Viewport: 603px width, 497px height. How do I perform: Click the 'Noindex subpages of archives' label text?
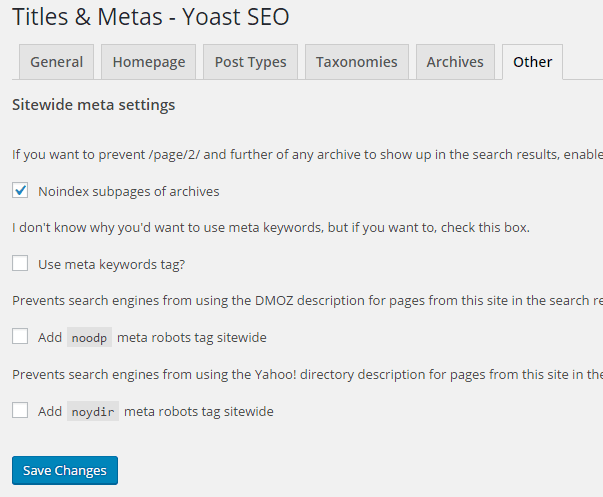(128, 191)
